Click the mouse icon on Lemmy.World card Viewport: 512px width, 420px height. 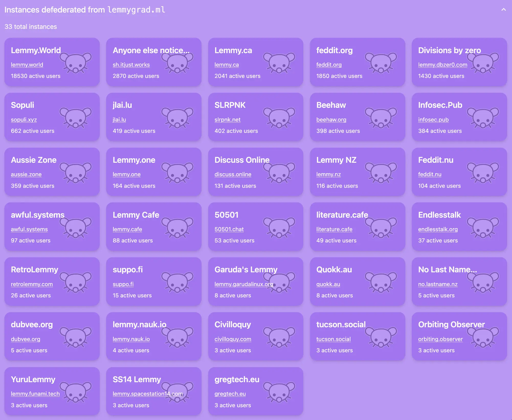[75, 63]
